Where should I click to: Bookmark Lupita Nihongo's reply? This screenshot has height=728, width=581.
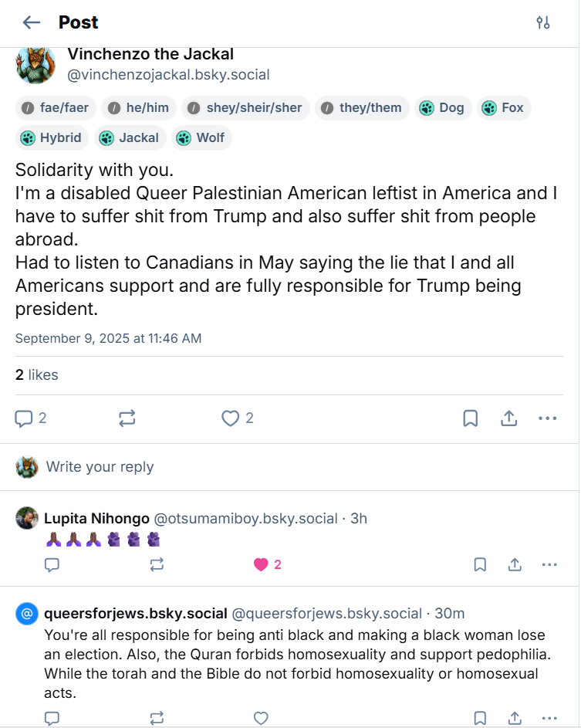pyautogui.click(x=480, y=564)
